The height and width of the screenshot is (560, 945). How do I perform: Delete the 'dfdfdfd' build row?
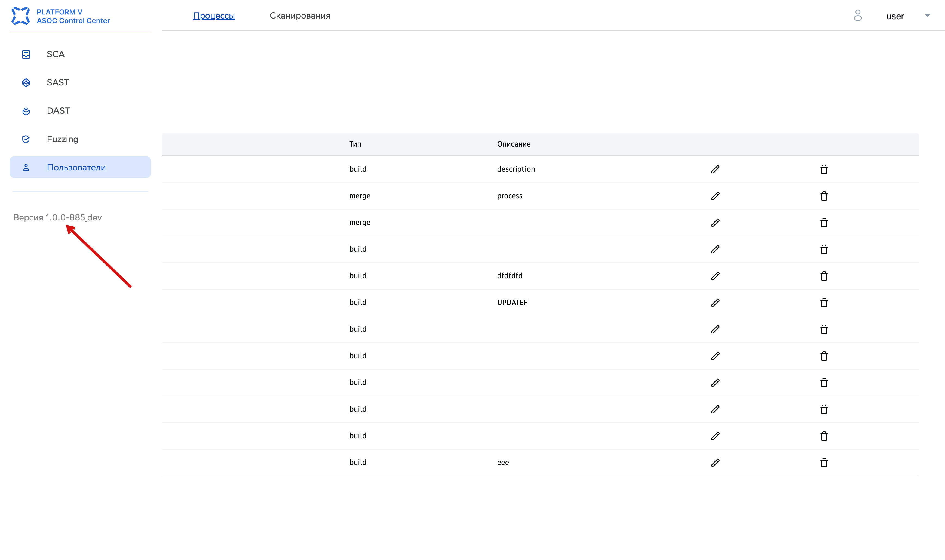(824, 276)
